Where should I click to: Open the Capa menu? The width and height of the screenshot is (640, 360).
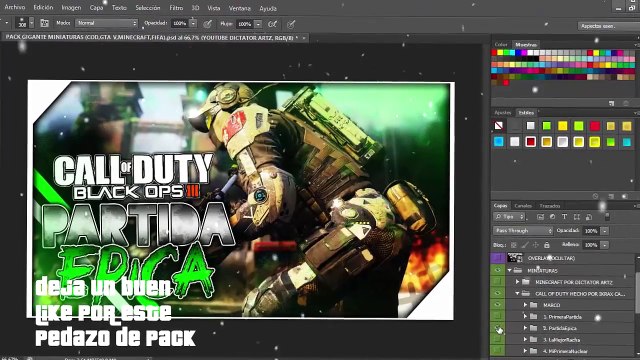pyautogui.click(x=96, y=8)
